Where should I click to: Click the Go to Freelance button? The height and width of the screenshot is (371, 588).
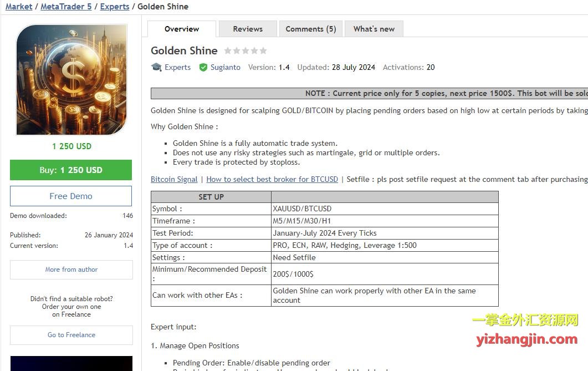71,335
